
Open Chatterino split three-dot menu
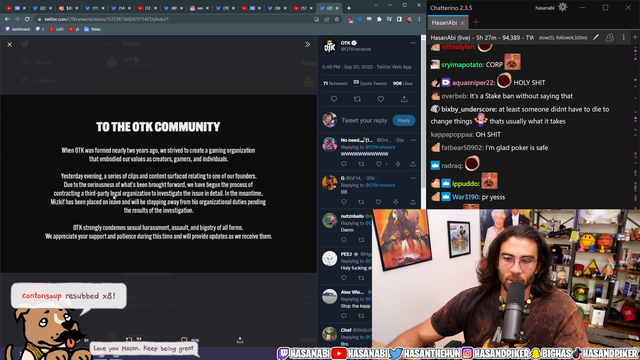click(623, 37)
